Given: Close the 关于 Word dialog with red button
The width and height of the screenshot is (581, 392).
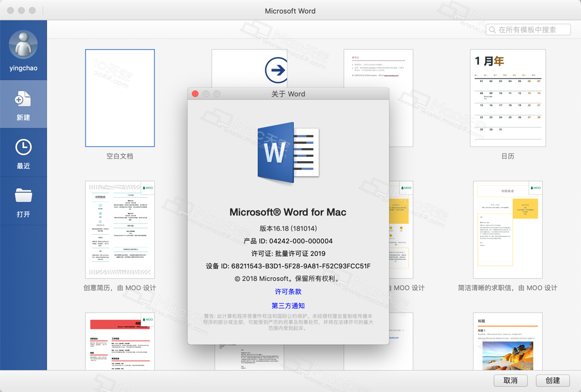Looking at the screenshot, I should [195, 94].
